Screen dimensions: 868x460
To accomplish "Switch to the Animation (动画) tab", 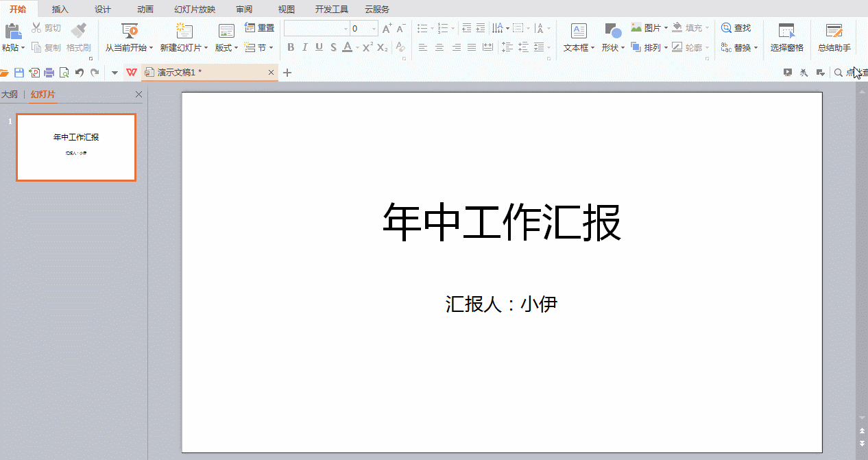I will 145,9.
